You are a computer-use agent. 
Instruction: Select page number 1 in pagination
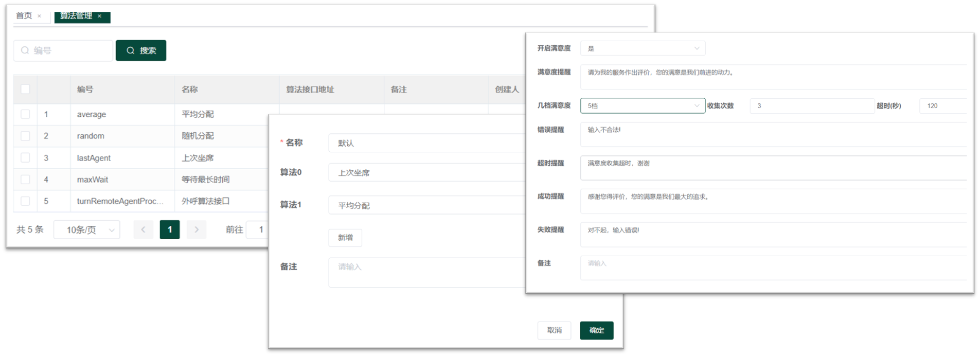pyautogui.click(x=170, y=229)
